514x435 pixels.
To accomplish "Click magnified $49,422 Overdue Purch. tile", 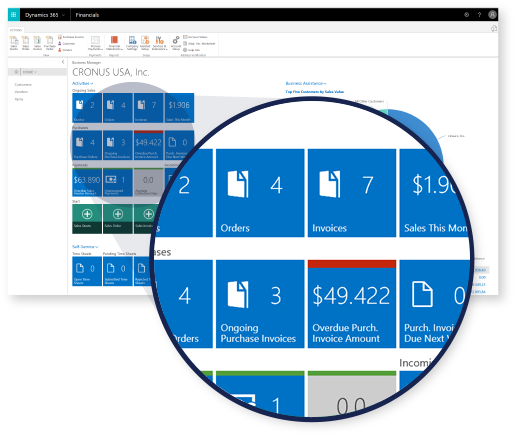I will coord(352,304).
